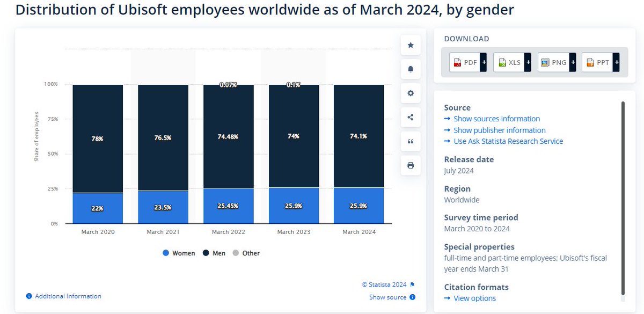Click the 0.1% label atop March 2023

(x=294, y=85)
